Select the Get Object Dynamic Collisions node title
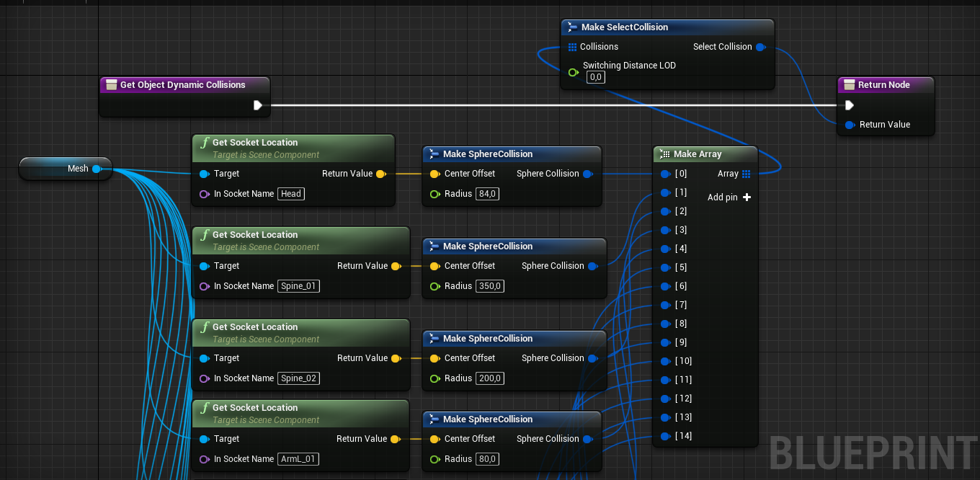 coord(183,85)
